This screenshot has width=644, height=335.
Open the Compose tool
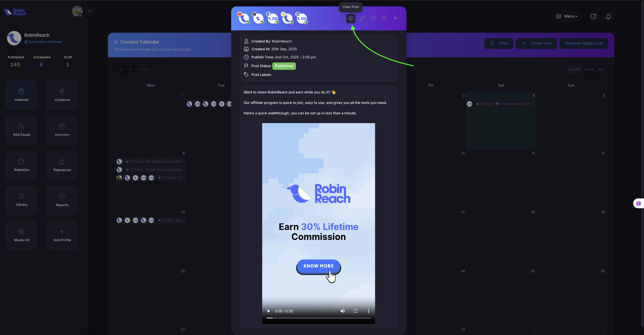pos(62,95)
